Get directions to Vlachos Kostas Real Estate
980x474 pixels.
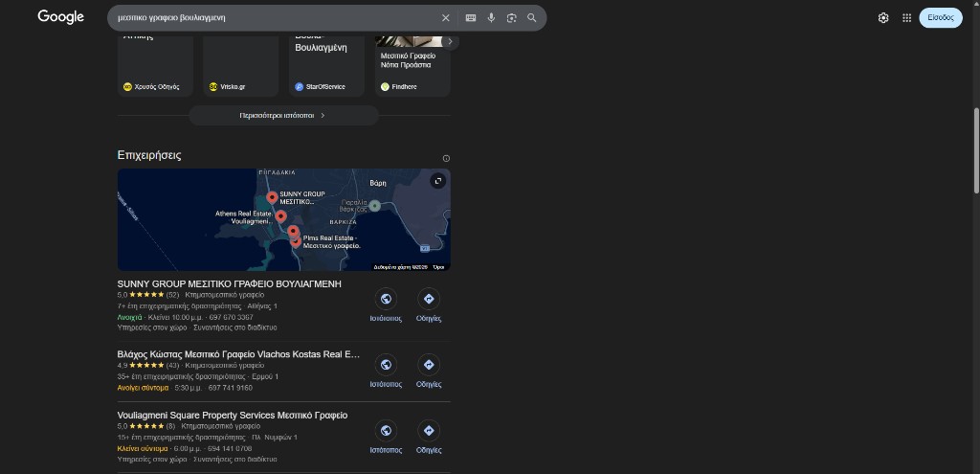429,365
